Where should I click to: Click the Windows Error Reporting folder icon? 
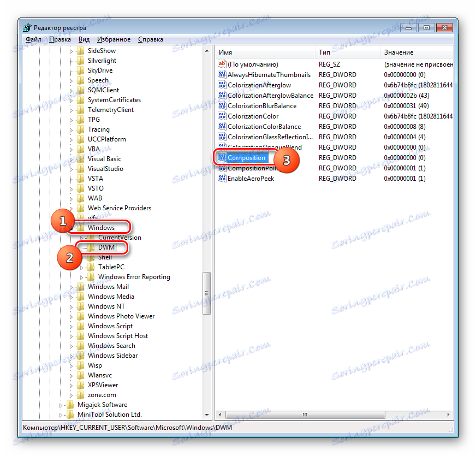(x=91, y=277)
